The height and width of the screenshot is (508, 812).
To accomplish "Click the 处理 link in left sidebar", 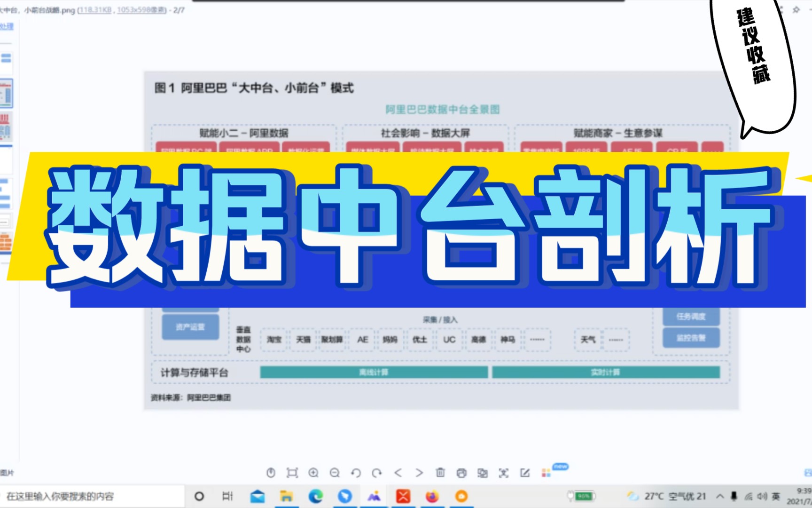I will pos(7,26).
